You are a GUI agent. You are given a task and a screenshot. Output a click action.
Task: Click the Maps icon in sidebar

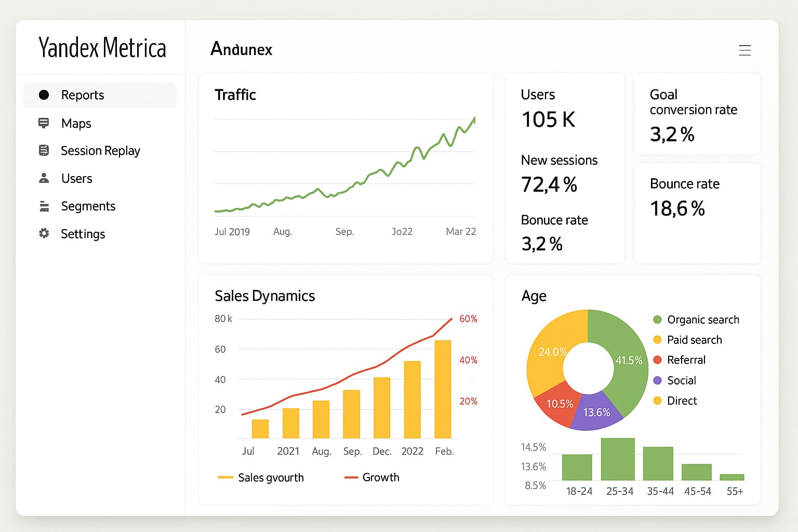[x=44, y=123]
